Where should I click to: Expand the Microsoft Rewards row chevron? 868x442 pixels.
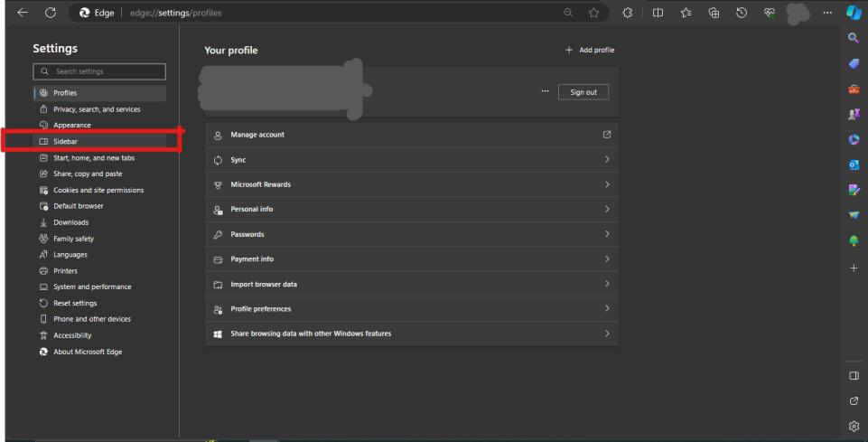[x=607, y=184]
